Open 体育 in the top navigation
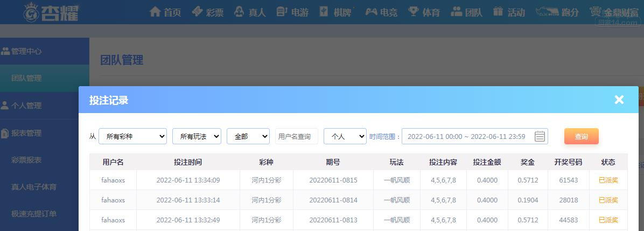The height and width of the screenshot is (231, 644). 431,12
